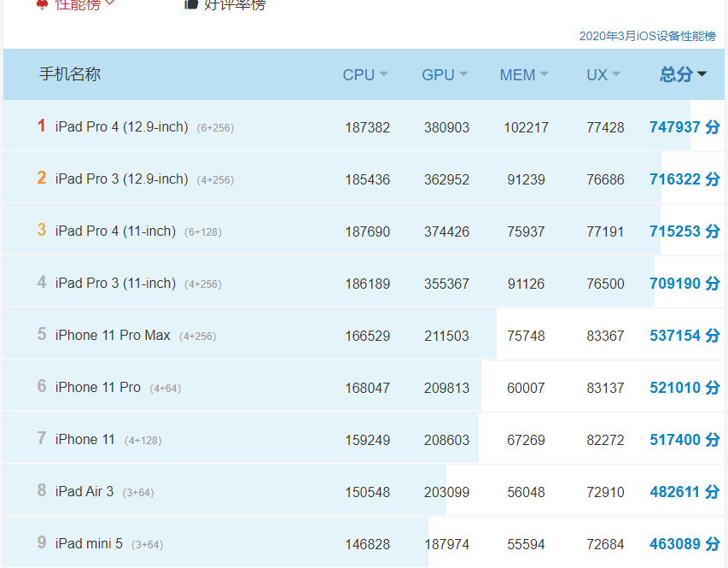Select iPad Pro 4 (11-inch) device name
The height and width of the screenshot is (568, 728).
[115, 231]
